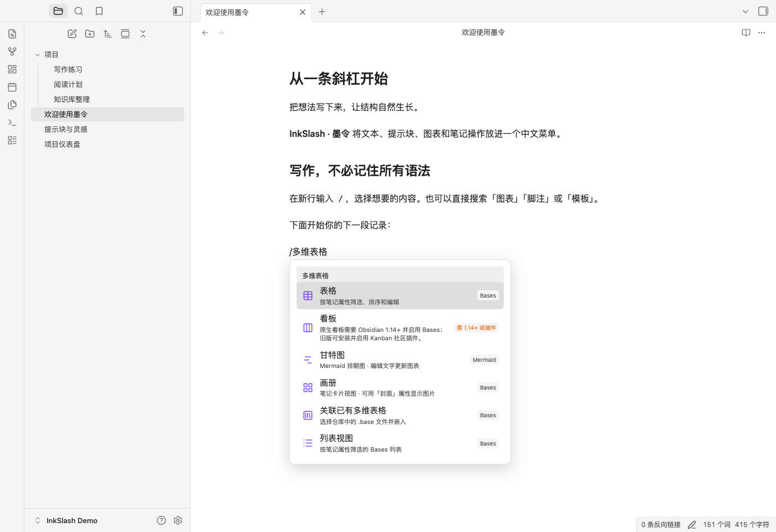Click the 多维表格 menu section header
The height and width of the screenshot is (532, 776).
click(400, 275)
